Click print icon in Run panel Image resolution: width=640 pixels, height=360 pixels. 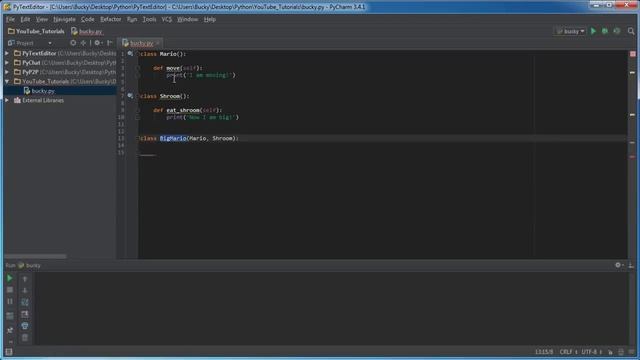[x=25, y=326]
